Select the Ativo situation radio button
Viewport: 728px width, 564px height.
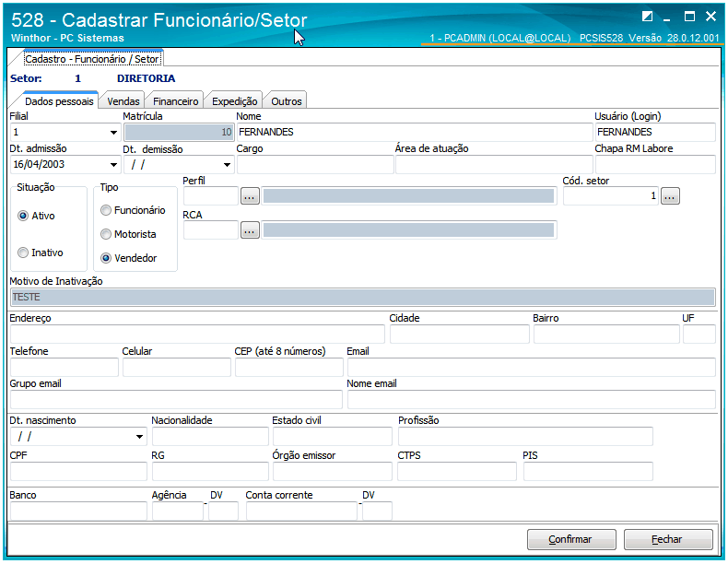(23, 216)
